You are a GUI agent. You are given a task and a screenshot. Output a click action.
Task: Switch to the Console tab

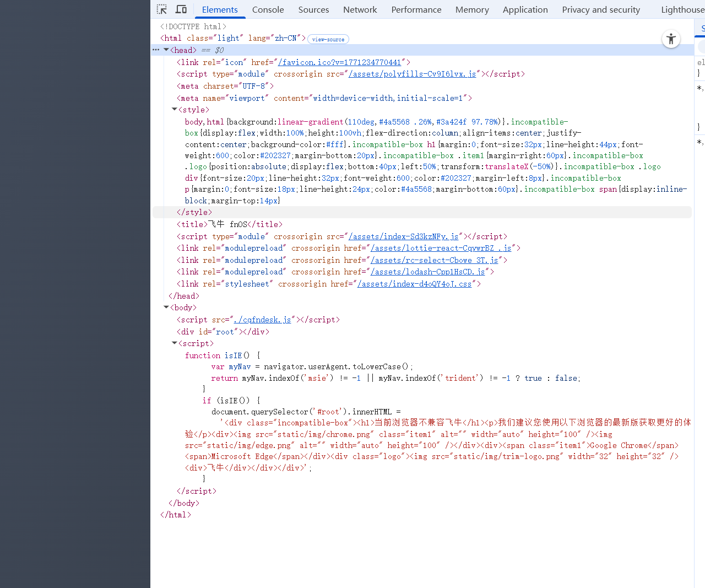pos(268,9)
